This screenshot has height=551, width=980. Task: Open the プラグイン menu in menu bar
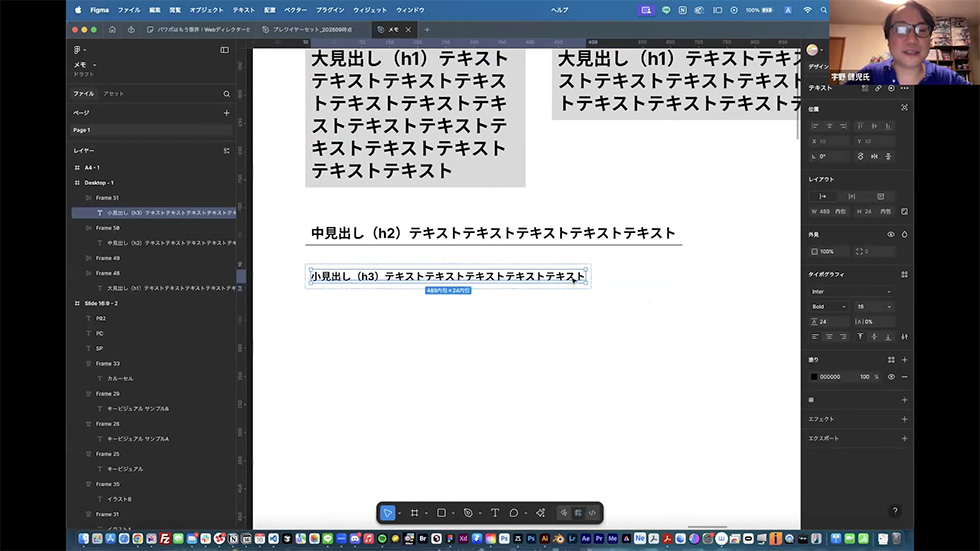tap(330, 10)
